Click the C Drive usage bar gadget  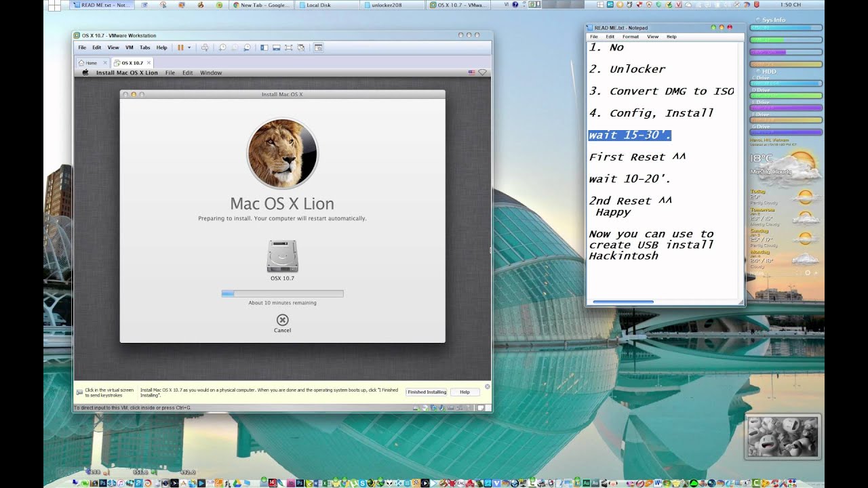click(x=786, y=83)
